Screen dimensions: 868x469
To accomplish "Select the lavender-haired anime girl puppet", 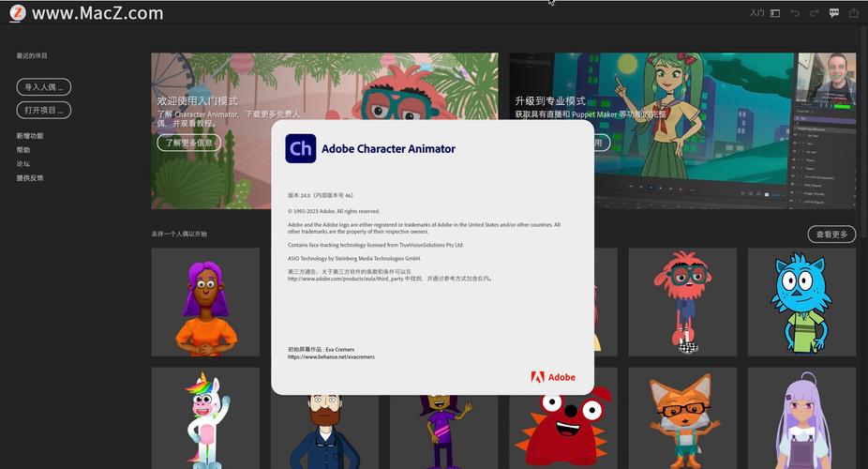I will click(x=801, y=419).
